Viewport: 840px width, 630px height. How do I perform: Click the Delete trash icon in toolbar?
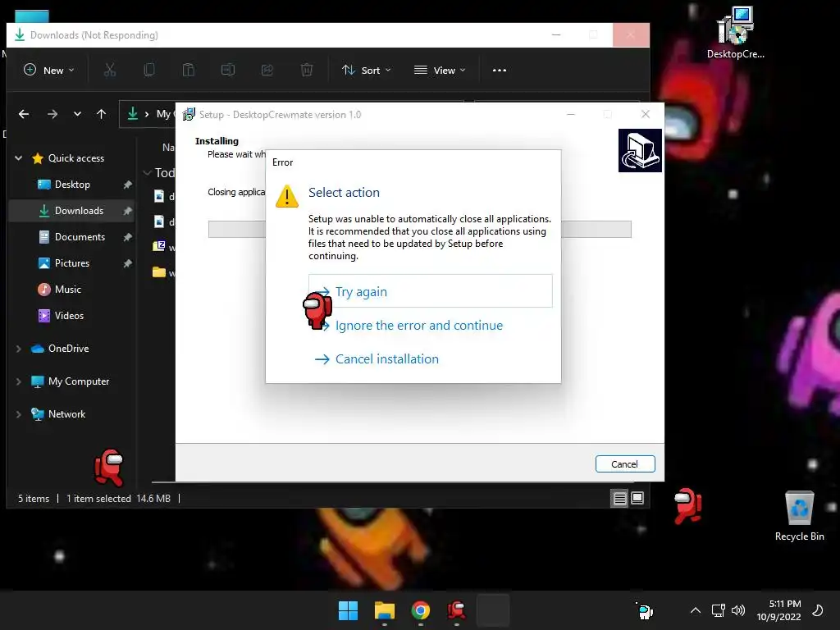coord(307,71)
